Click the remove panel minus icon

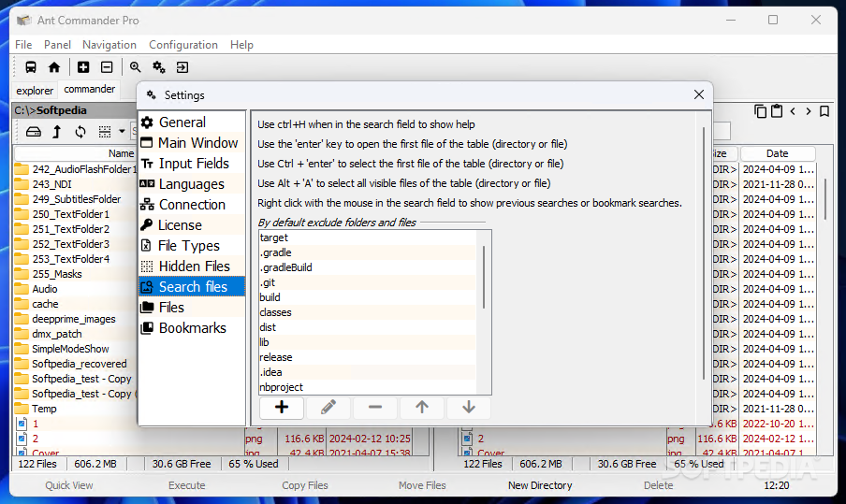107,67
